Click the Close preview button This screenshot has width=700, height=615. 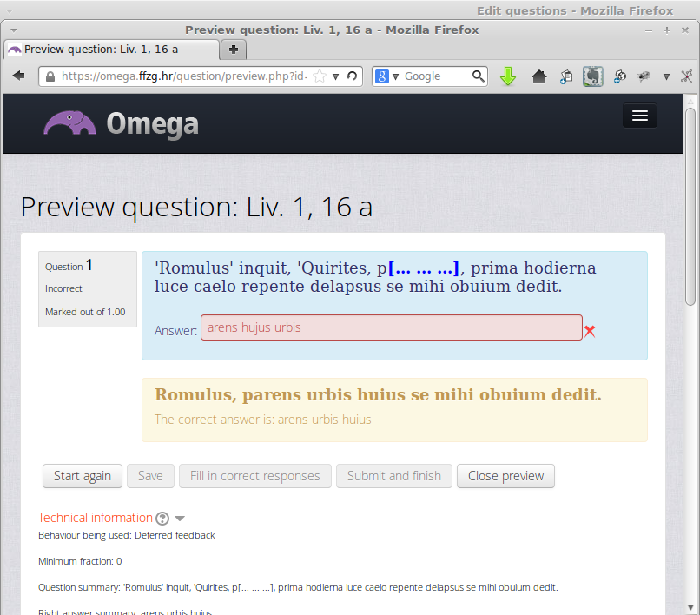coord(505,476)
